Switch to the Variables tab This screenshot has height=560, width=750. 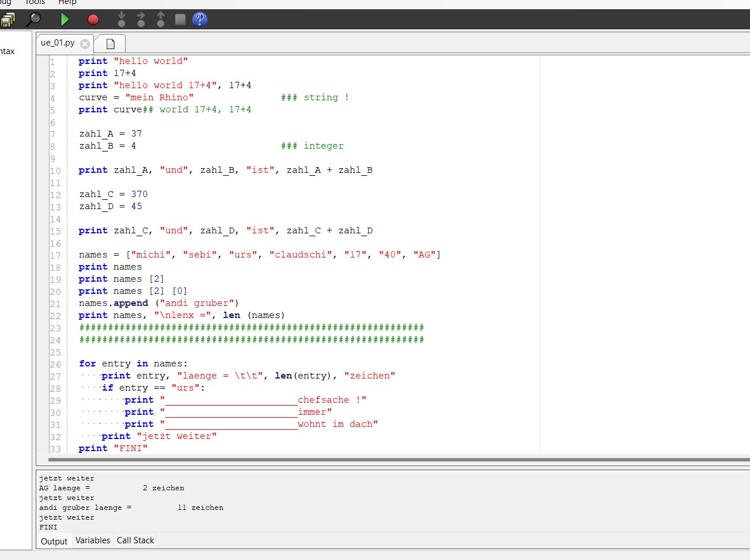(x=93, y=540)
